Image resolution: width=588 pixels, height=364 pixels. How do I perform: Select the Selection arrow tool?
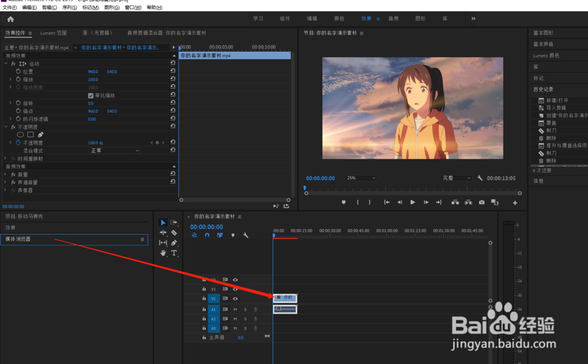pos(163,222)
